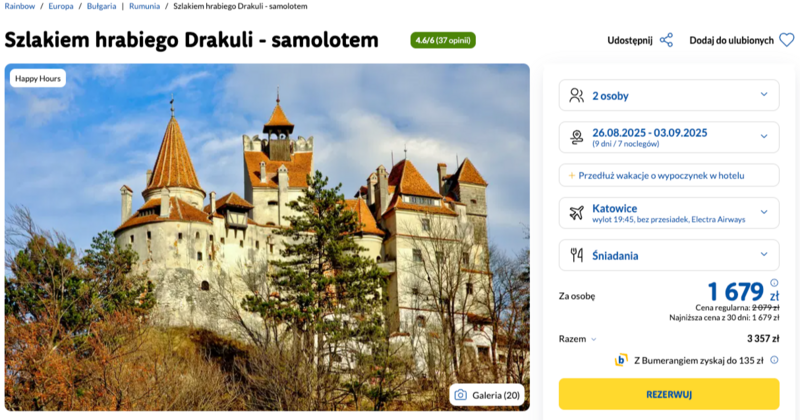Open the Śniadania meal plan dropdown
800x420 pixels.
pos(669,255)
